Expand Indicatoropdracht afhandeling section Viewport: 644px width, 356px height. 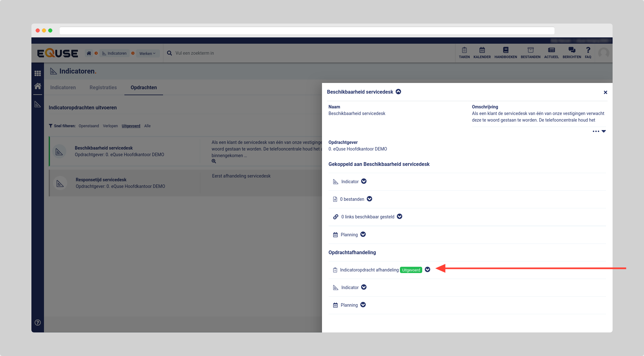tap(428, 270)
